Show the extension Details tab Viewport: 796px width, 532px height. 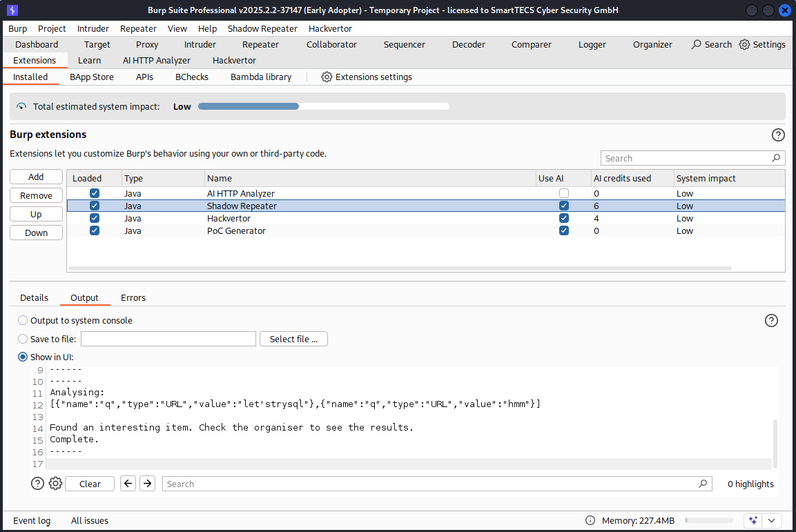(x=34, y=297)
